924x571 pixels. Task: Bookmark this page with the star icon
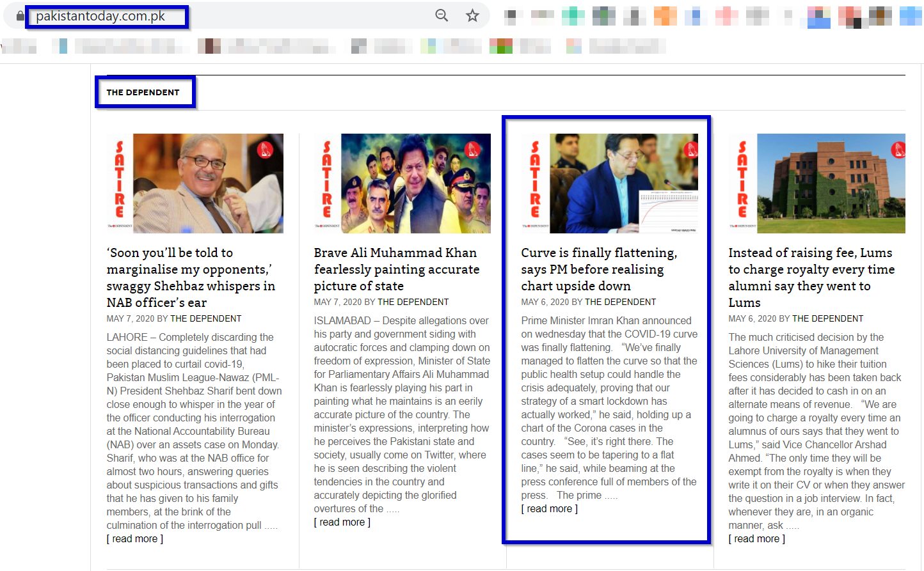point(472,15)
